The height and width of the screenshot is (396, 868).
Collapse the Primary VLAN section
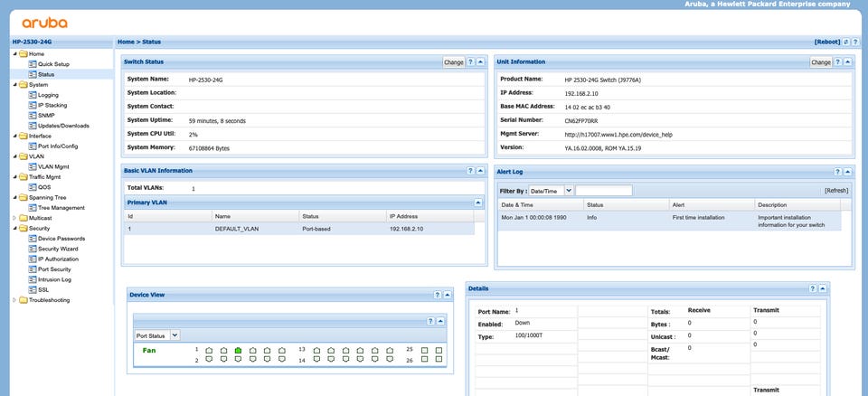click(x=478, y=203)
